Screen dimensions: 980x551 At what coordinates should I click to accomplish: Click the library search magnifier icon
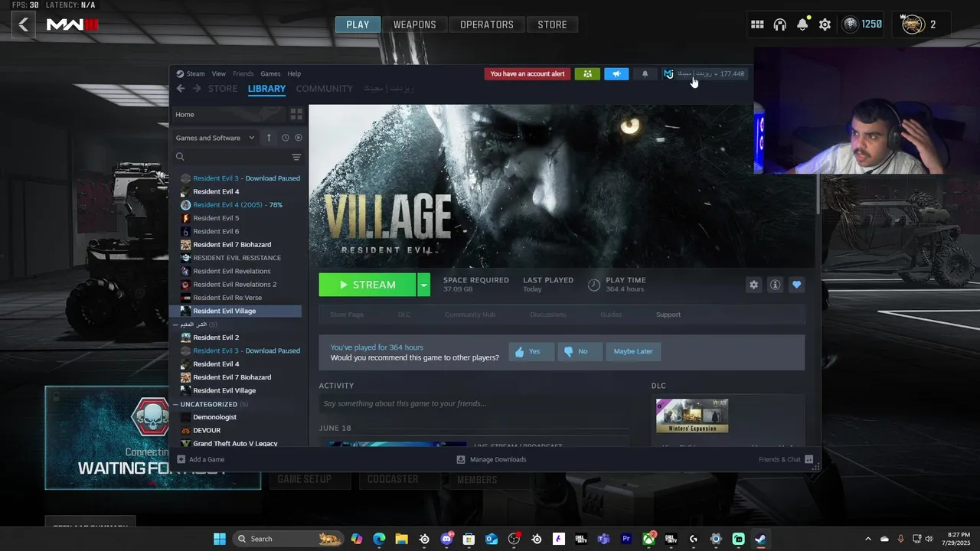point(180,157)
